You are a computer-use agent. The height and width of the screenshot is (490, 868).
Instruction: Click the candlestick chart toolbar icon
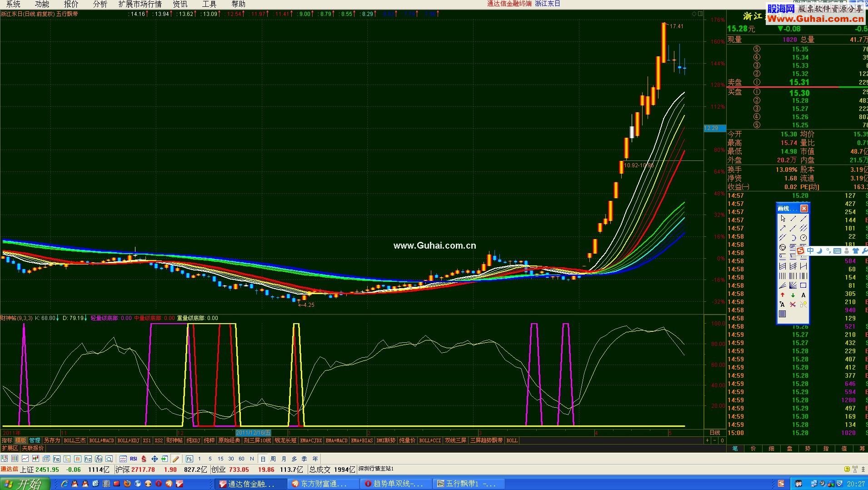tap(35, 459)
